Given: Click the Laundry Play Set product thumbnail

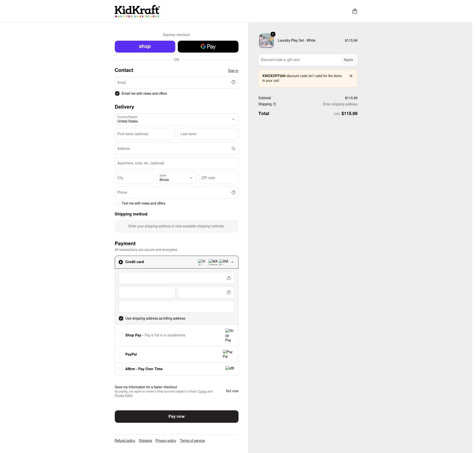Looking at the screenshot, I should 266,40.
